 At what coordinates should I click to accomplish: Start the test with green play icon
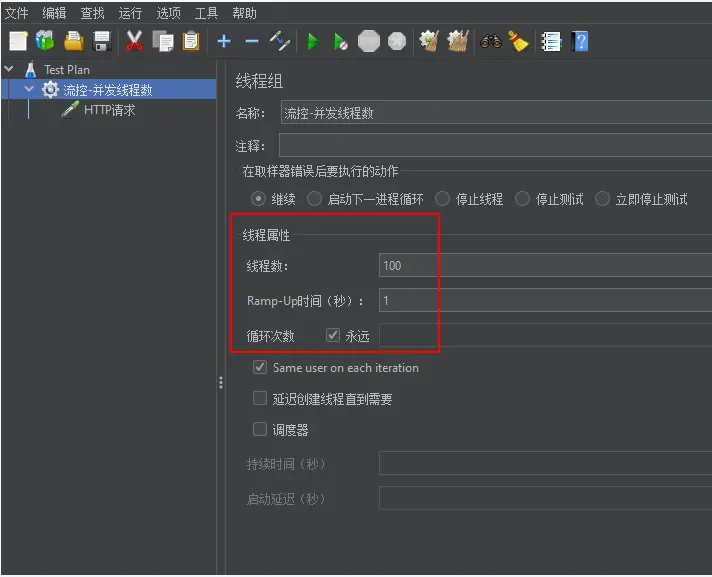(312, 42)
